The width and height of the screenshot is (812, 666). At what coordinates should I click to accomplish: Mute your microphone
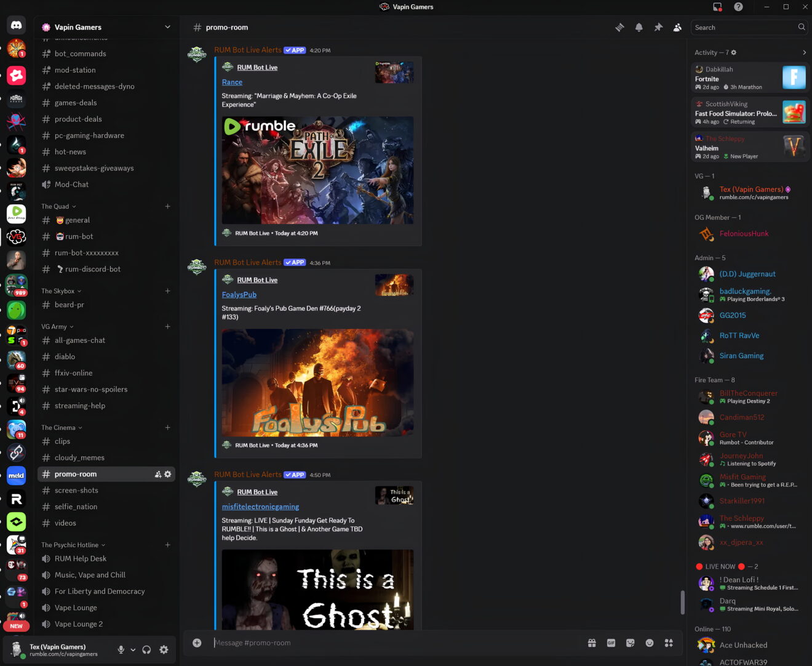[x=121, y=649]
